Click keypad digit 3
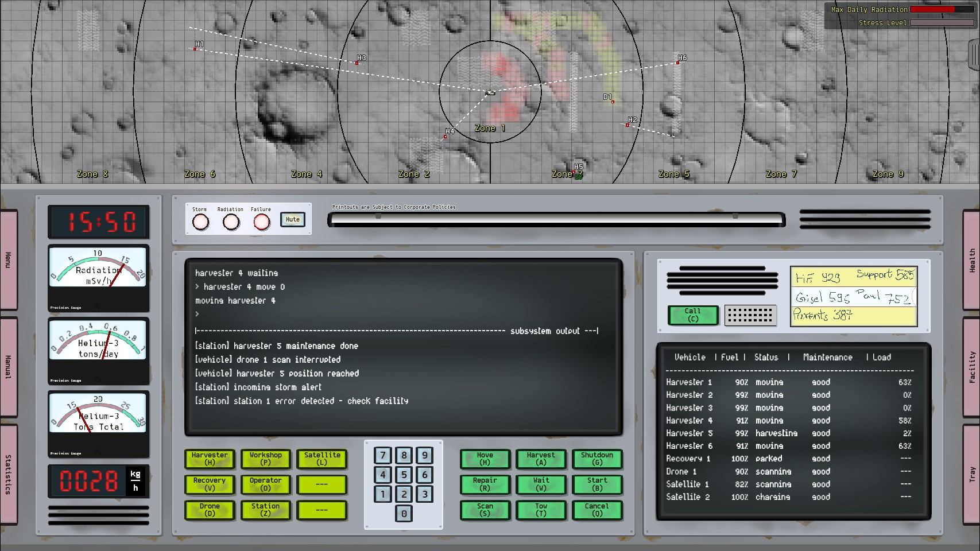 425,494
